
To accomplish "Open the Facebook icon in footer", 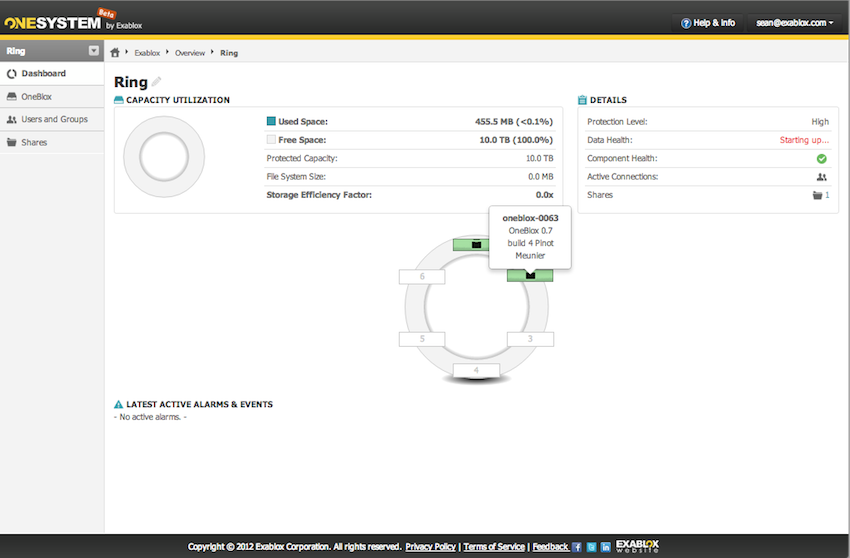I will click(577, 547).
